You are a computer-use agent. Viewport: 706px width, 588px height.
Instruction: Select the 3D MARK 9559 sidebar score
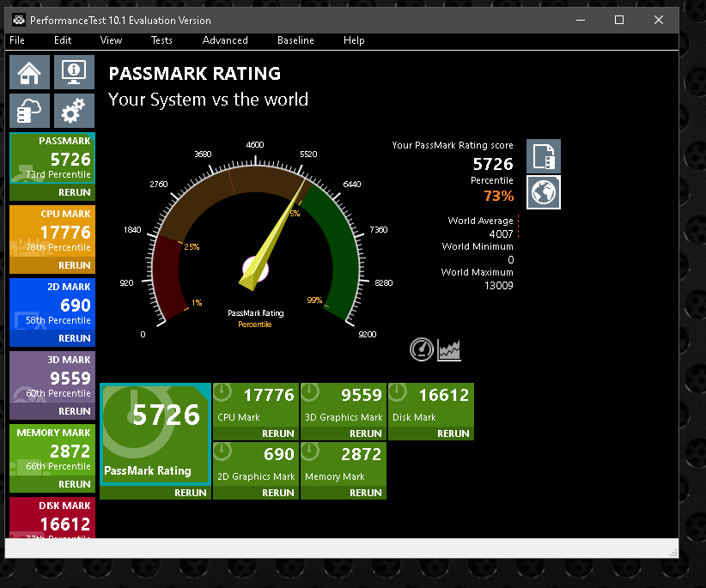tap(52, 377)
